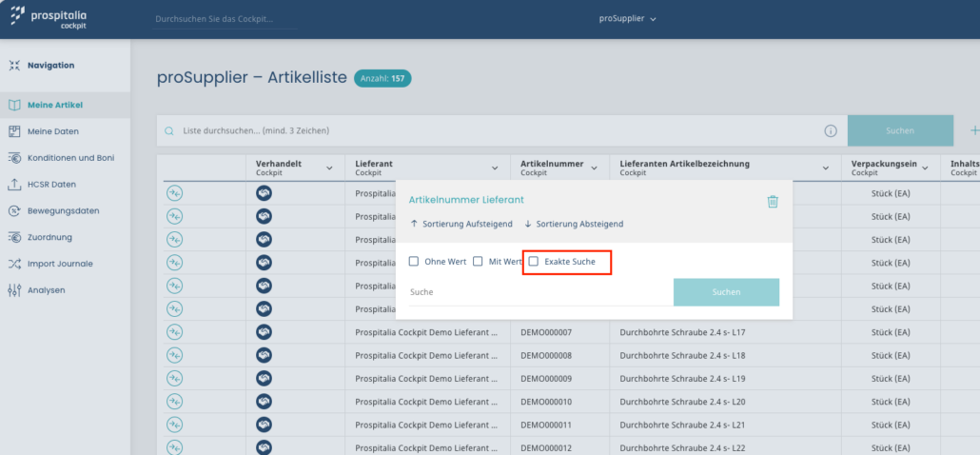This screenshot has width=980, height=455.
Task: Click the info icon in search bar
Action: (x=831, y=131)
